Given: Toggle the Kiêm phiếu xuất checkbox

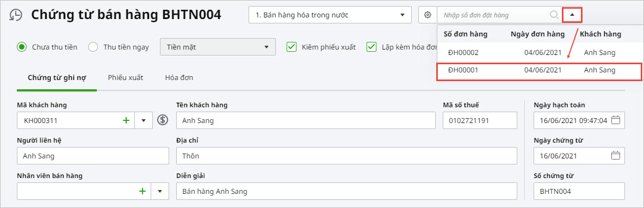Looking at the screenshot, I should coord(292,47).
